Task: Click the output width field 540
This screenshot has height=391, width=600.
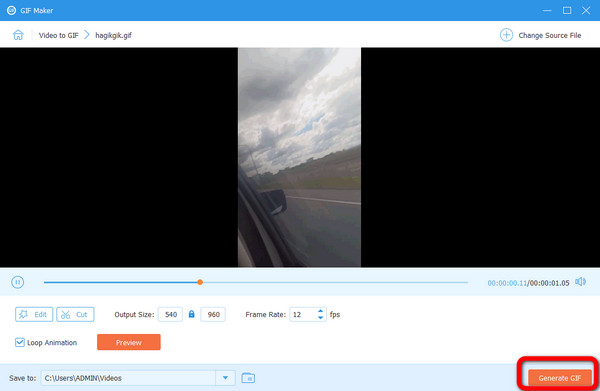Action: click(171, 314)
